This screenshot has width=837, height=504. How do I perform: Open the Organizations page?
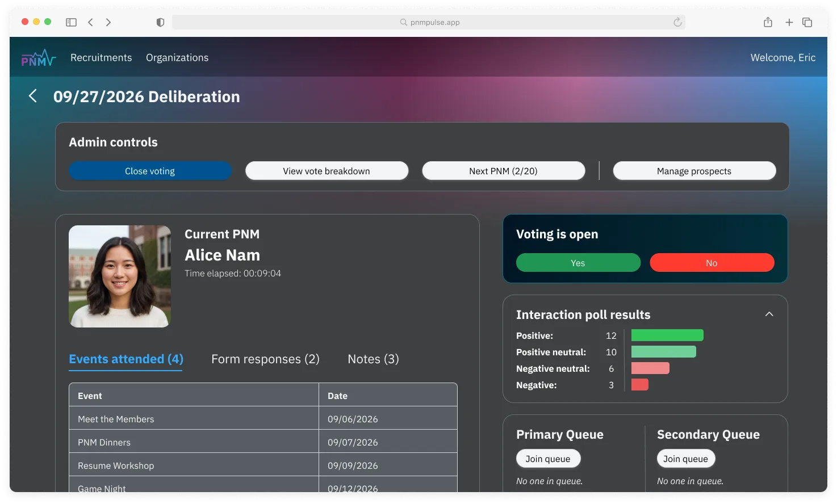(x=177, y=57)
